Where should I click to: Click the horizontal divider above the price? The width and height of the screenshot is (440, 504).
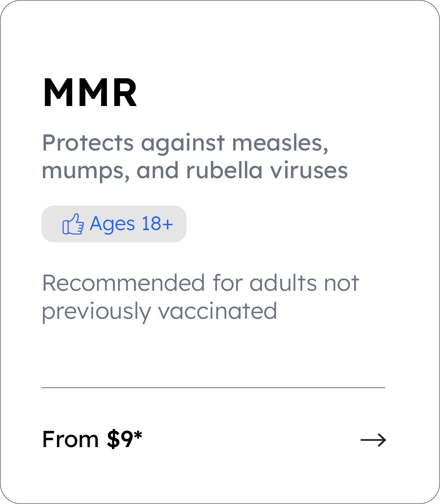213,388
